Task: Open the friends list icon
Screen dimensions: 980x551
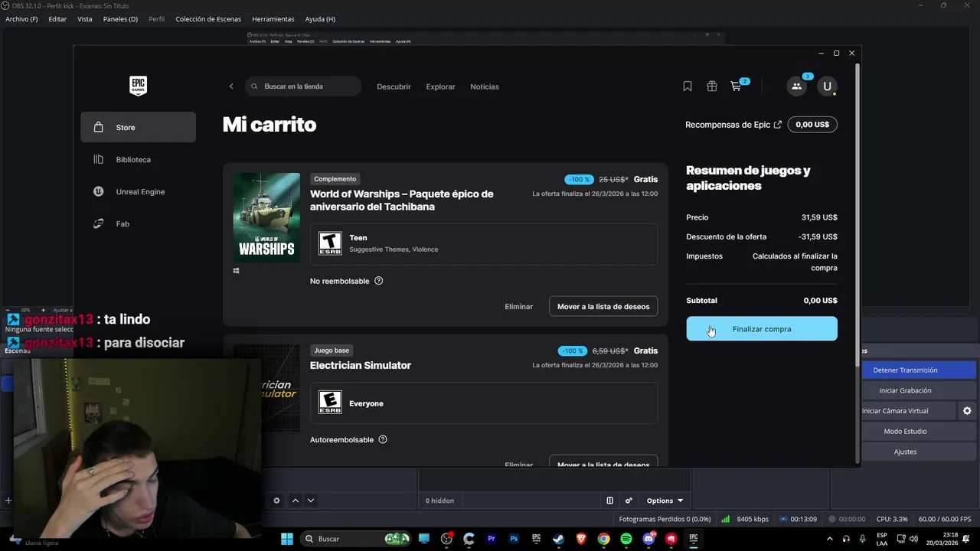Action: (797, 86)
